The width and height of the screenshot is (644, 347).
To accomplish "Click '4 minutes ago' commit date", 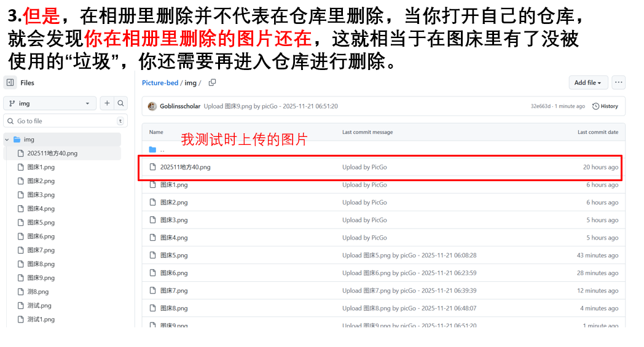I will 599,308.
